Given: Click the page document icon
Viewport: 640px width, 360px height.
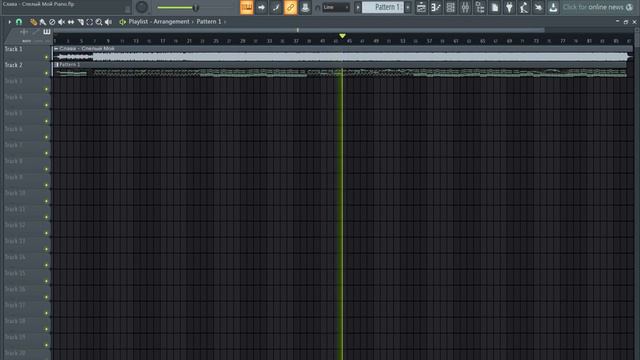Looking at the screenshot, I should click(x=495, y=7).
